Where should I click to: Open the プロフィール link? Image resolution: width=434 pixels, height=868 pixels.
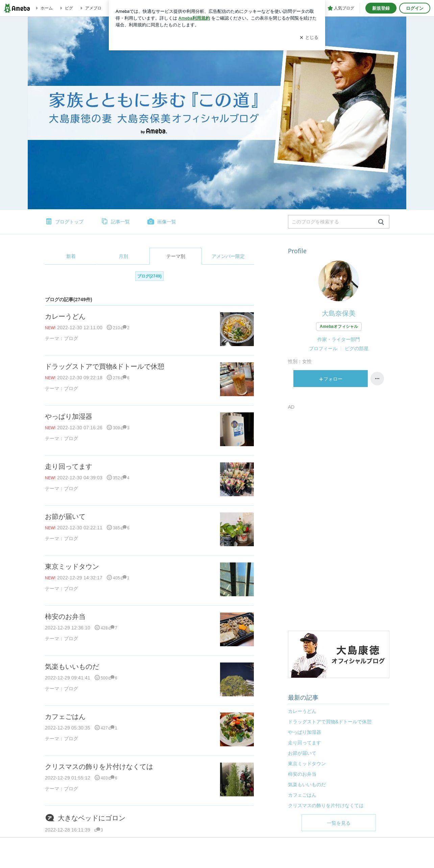pyautogui.click(x=323, y=348)
